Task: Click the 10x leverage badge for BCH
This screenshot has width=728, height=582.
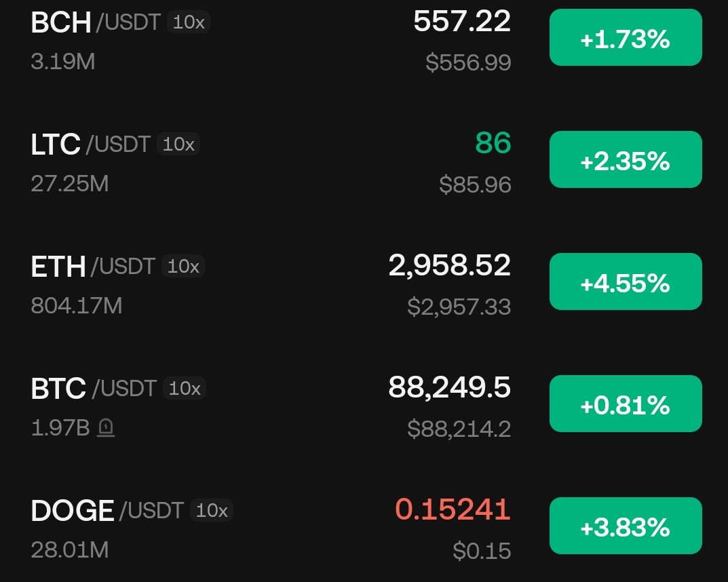Action: (x=188, y=22)
